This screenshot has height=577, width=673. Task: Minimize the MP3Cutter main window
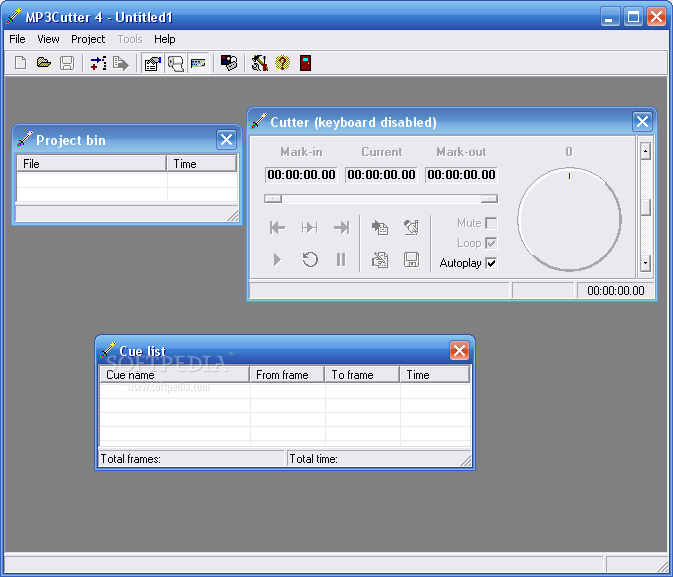tap(609, 17)
